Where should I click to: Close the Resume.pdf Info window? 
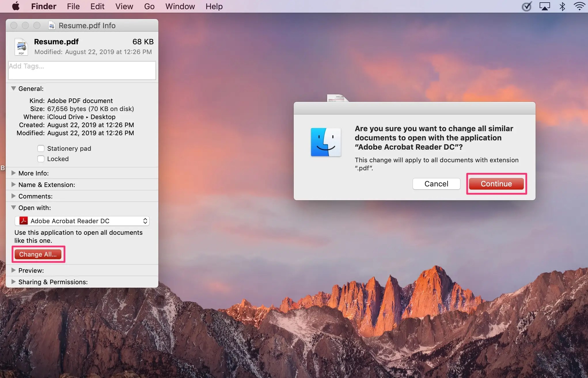(x=14, y=26)
